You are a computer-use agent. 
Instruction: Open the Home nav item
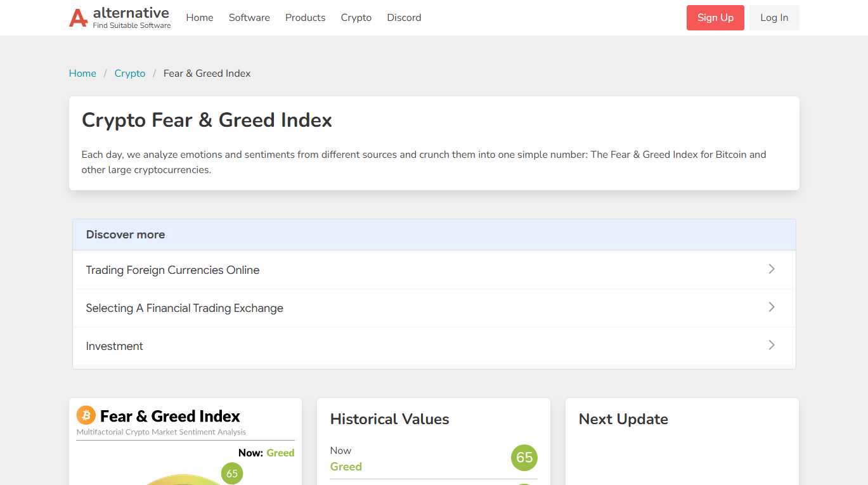200,18
